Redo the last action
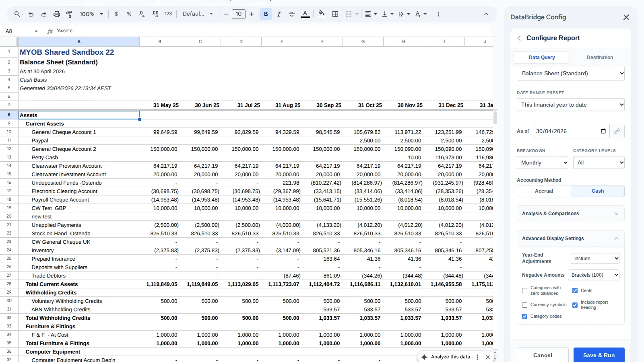Image resolution: width=644 pixels, height=362 pixels. pos(43,14)
